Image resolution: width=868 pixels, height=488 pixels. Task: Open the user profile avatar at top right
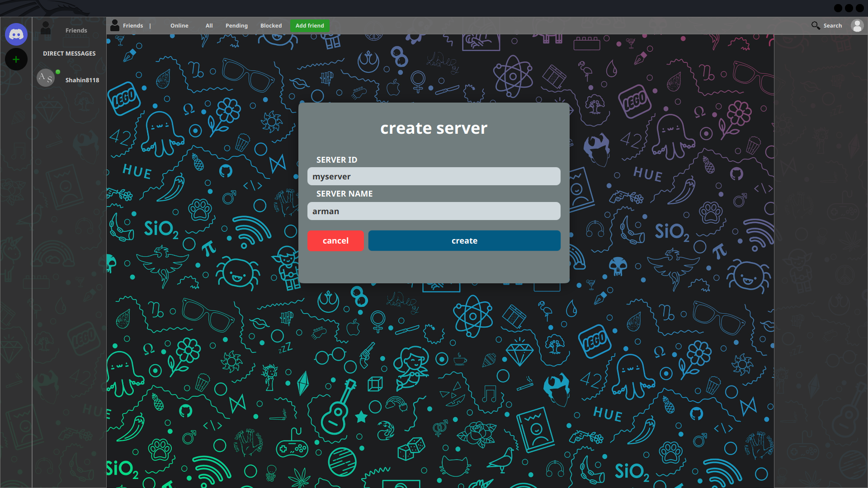coord(857,25)
